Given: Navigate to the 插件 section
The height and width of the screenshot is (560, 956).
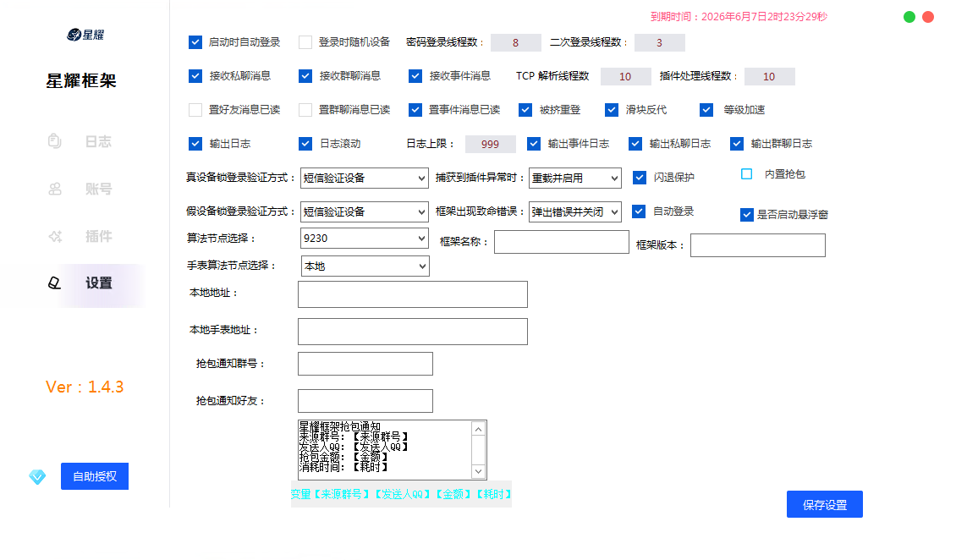Looking at the screenshot, I should coord(98,236).
